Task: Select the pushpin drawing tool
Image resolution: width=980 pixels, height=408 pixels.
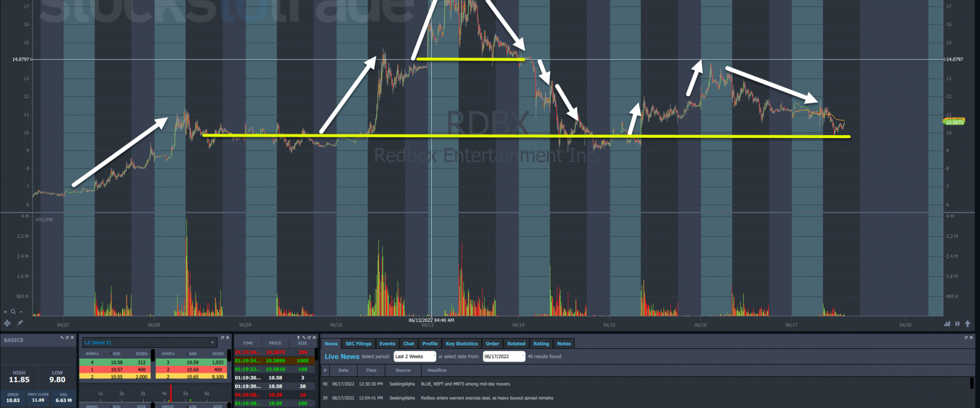Action: [20, 323]
